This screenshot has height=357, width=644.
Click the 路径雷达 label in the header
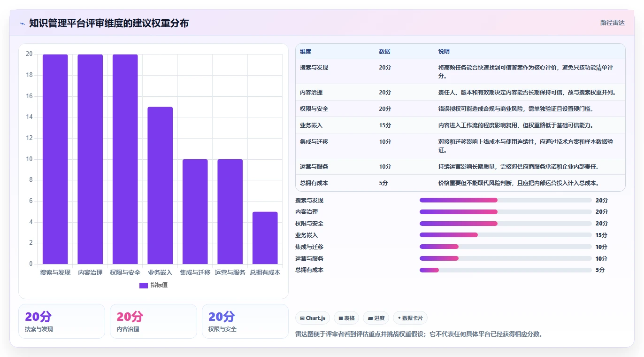(612, 23)
